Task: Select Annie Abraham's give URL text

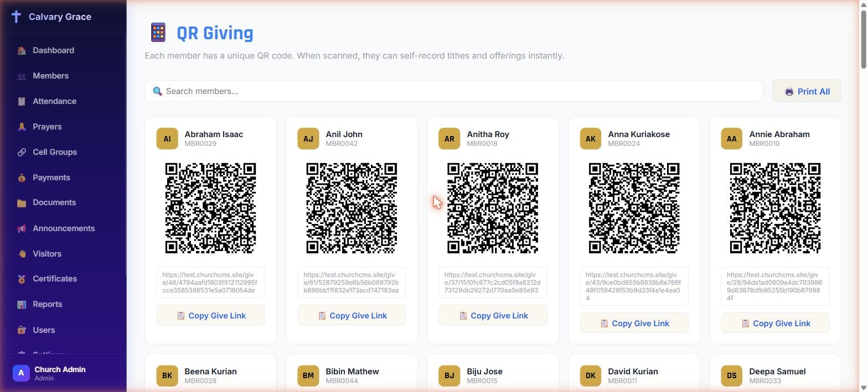Action: [775, 286]
